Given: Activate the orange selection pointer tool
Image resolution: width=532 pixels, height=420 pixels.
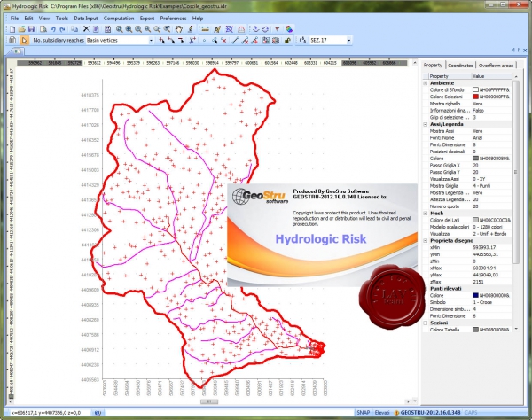Looking at the screenshot, I should click(x=24, y=41).
